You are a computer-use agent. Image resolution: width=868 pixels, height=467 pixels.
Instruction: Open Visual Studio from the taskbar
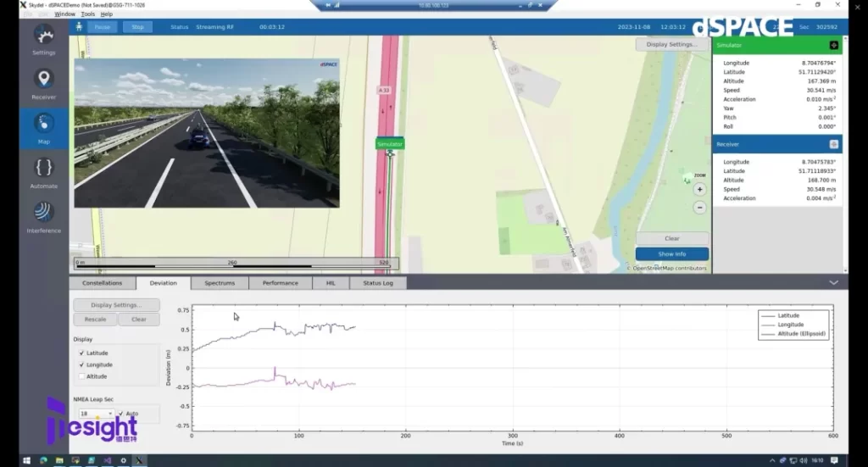108,460
